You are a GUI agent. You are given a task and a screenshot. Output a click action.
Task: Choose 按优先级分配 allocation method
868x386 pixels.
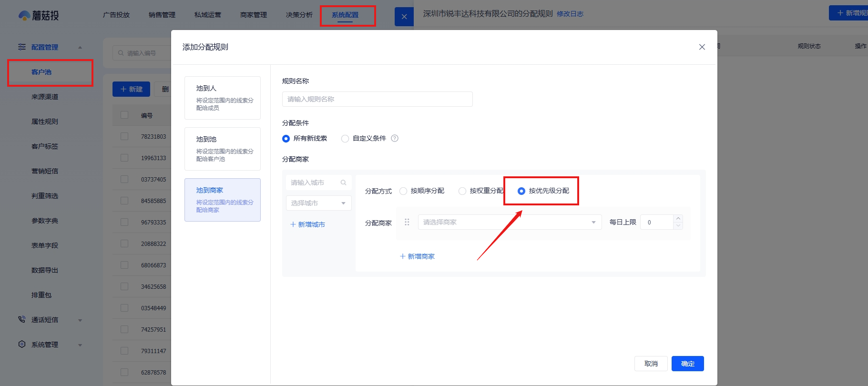coord(521,191)
